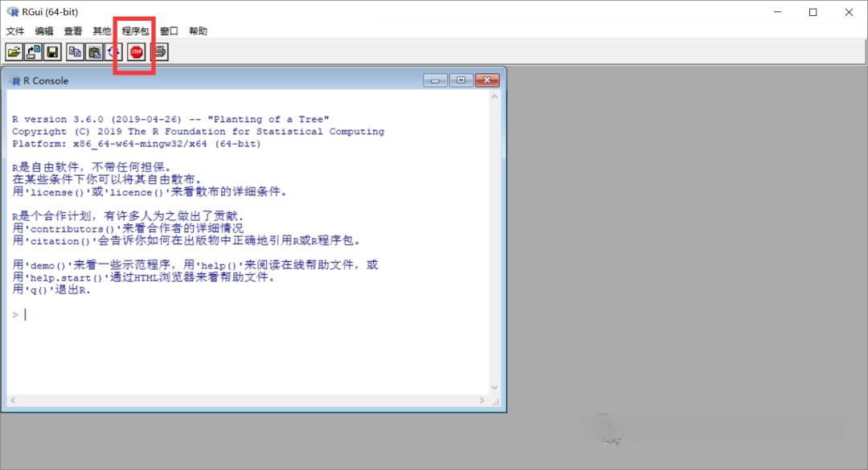Copy selected text with the copy icon

point(74,51)
